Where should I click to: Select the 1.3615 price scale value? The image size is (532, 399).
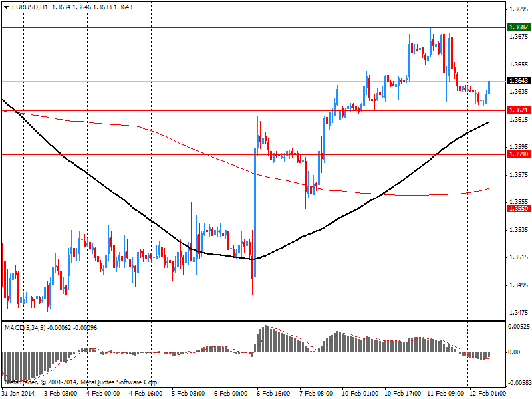coord(519,120)
